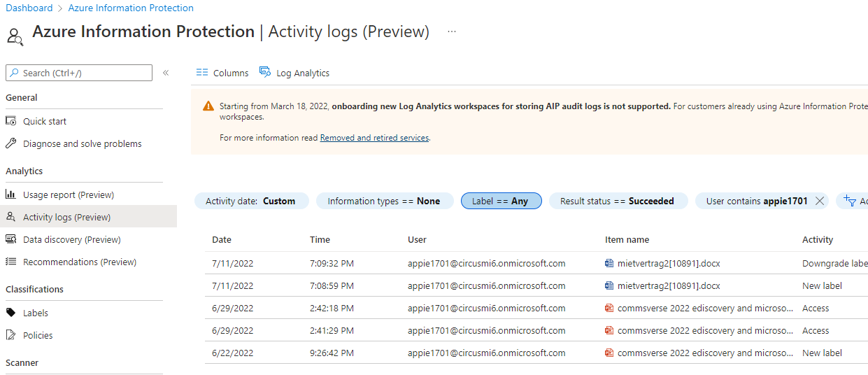Select Activity logs (Preview) in sidebar

(x=66, y=217)
